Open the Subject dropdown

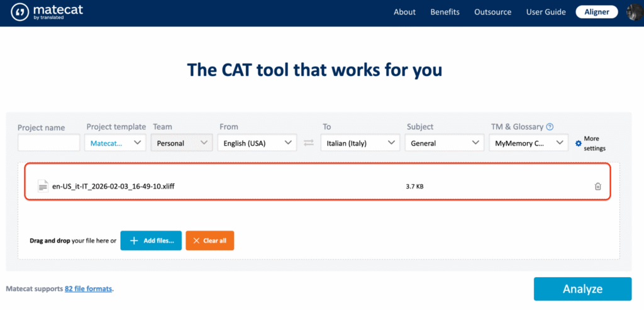point(445,143)
